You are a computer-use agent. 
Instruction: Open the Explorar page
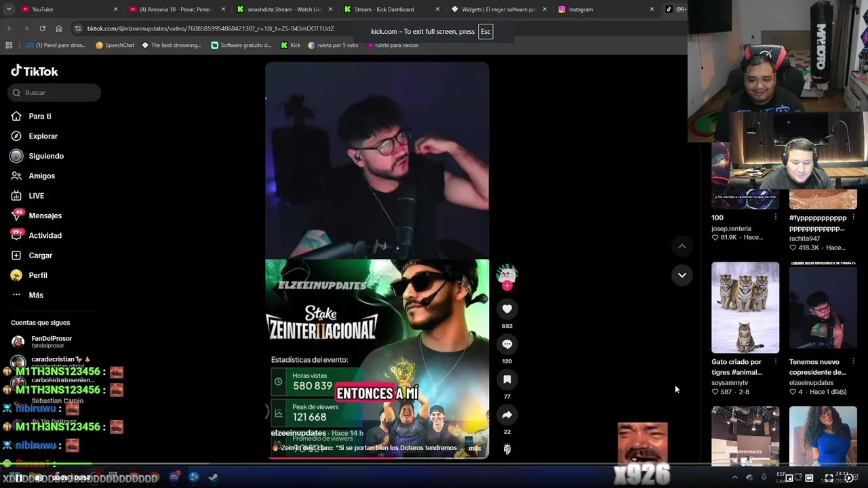35,136
